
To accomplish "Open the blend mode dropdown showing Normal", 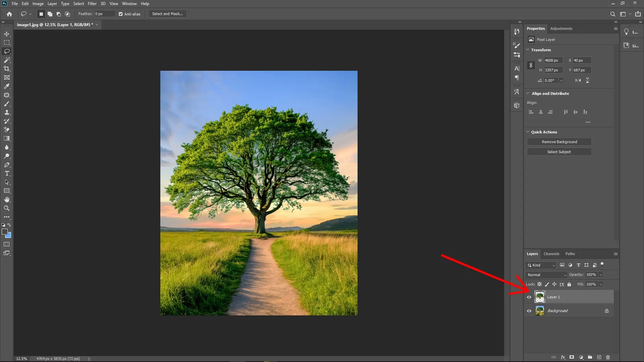I will tap(546, 275).
